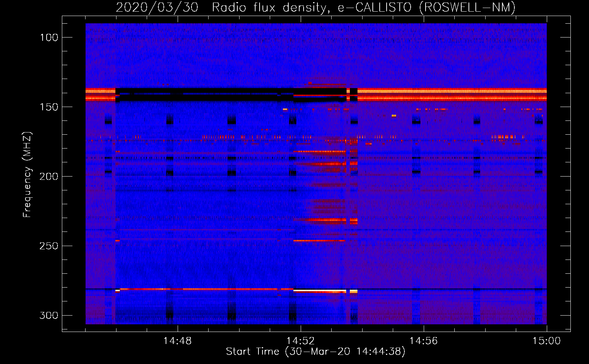
Task: Click the plot title mentioning e-CALLISTO ROSWELL-NM
Action: 316,8
